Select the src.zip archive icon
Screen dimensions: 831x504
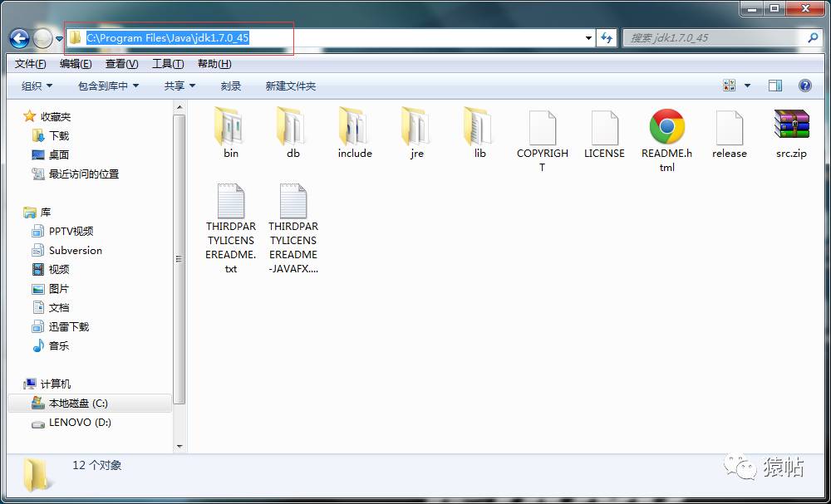[791, 125]
